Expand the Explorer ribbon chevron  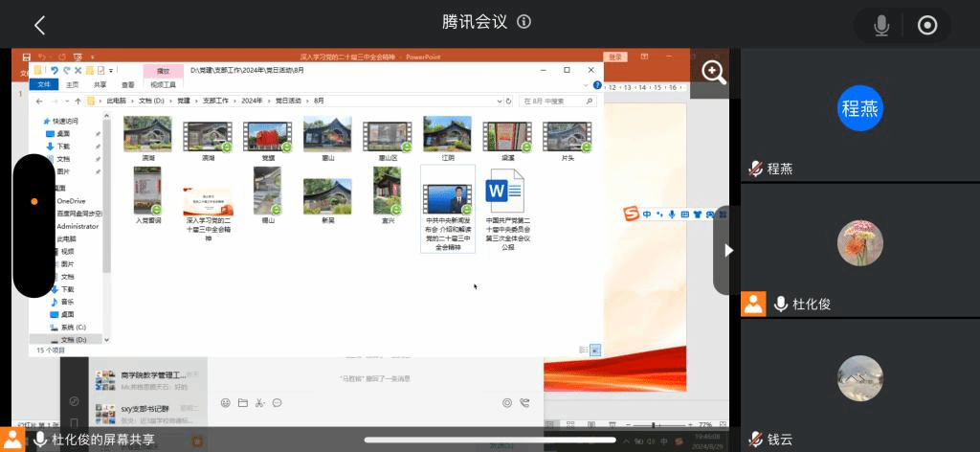tap(586, 85)
